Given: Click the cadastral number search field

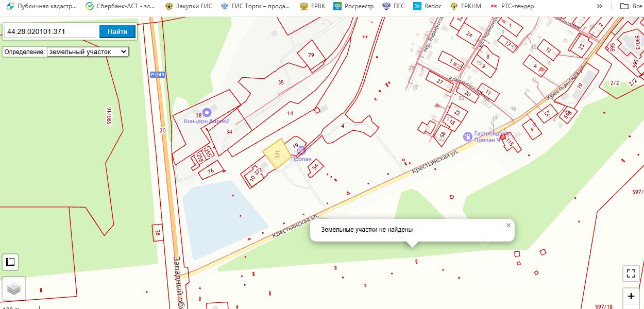Looking at the screenshot, I should click(50, 31).
